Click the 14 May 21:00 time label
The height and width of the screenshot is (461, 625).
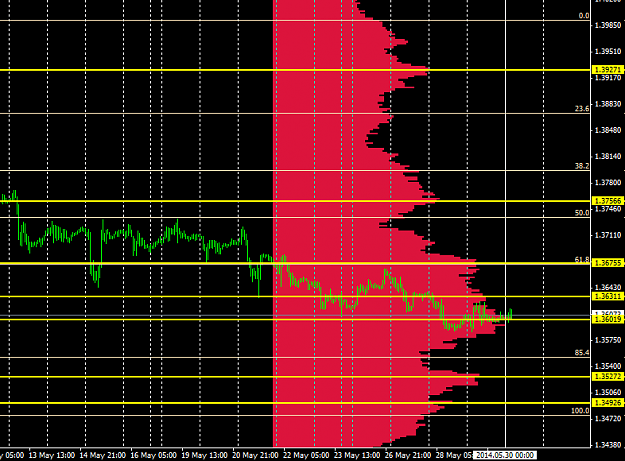point(103,455)
